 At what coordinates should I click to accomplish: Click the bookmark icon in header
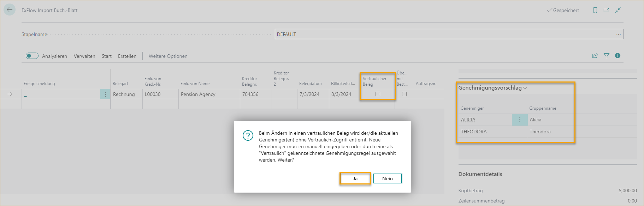coord(595,10)
